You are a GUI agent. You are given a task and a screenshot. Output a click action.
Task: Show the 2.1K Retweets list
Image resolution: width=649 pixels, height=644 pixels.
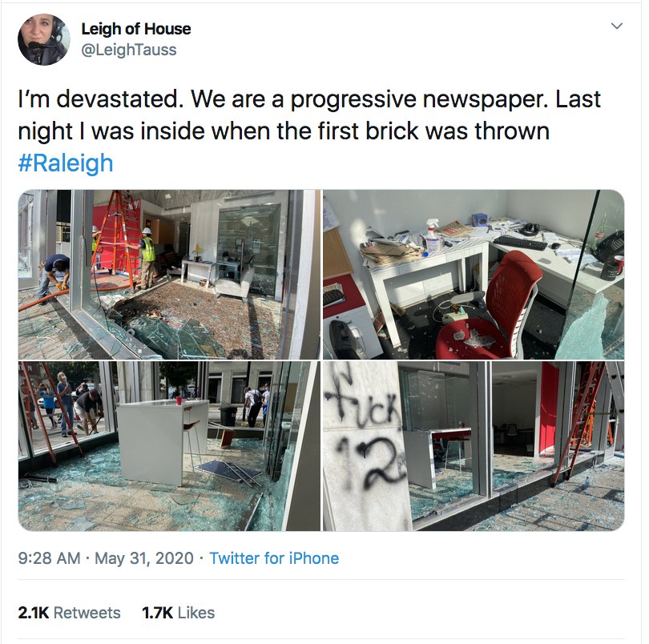69,613
